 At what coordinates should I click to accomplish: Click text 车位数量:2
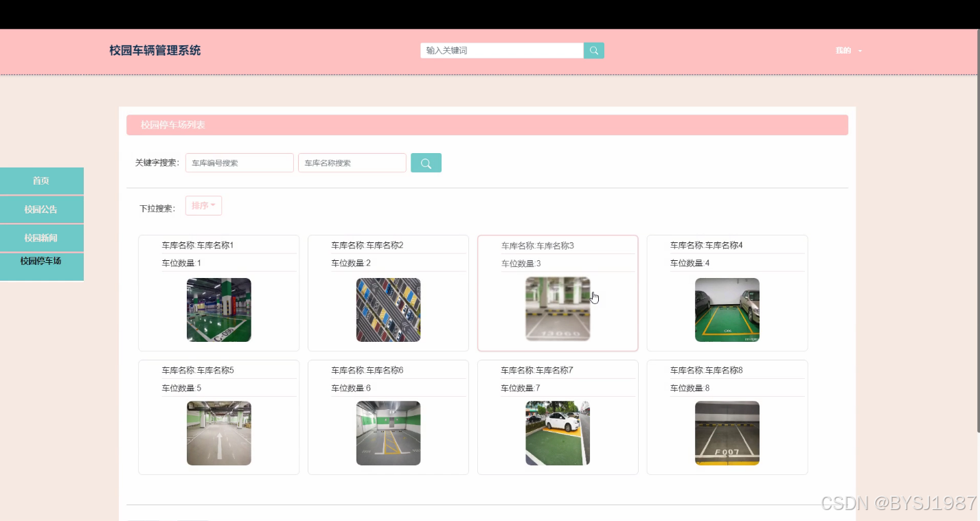coord(352,263)
